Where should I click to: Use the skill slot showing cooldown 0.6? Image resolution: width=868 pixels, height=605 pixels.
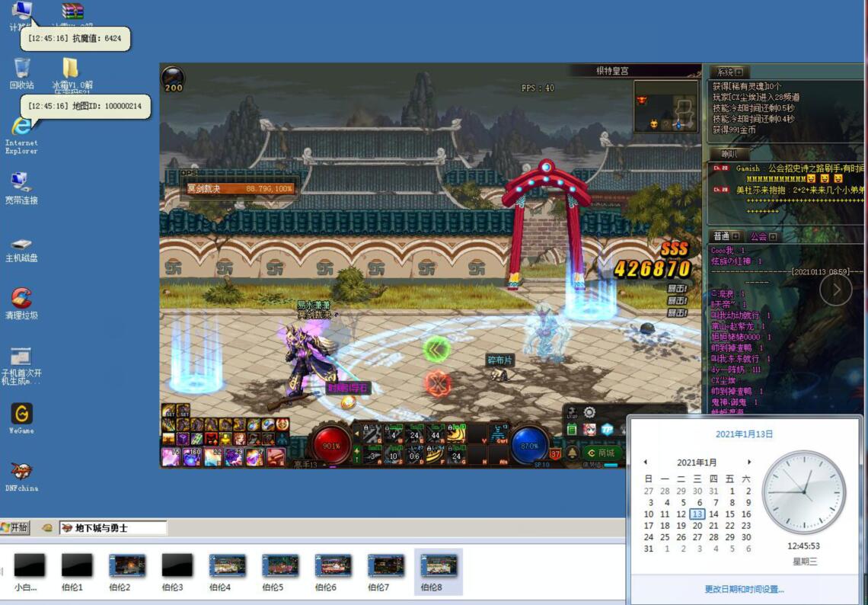[x=414, y=456]
